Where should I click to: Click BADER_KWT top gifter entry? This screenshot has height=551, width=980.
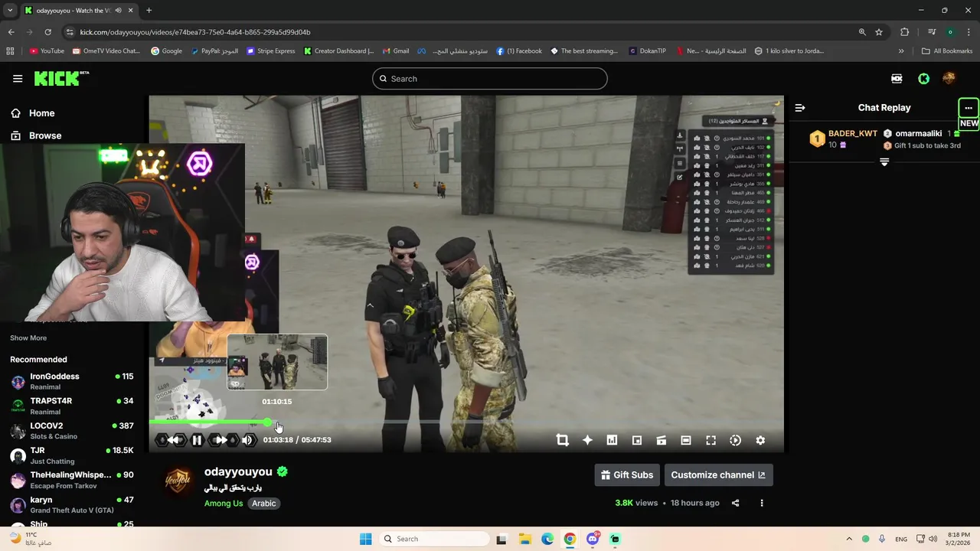pos(844,139)
